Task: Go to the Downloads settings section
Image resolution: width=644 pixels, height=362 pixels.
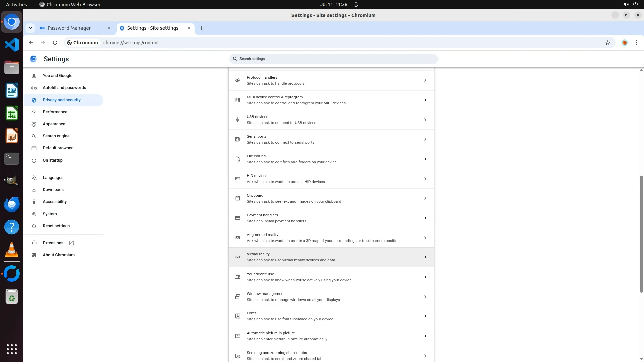Action: (x=53, y=190)
